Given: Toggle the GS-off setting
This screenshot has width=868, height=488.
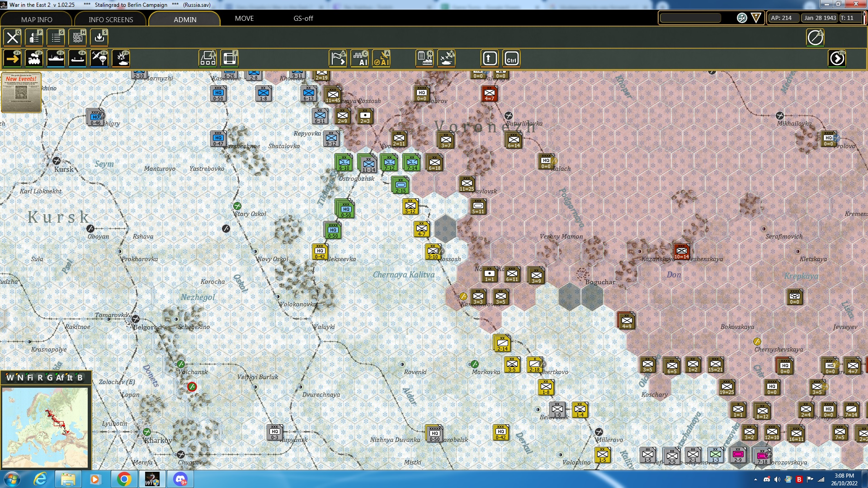Looking at the screenshot, I should [303, 19].
